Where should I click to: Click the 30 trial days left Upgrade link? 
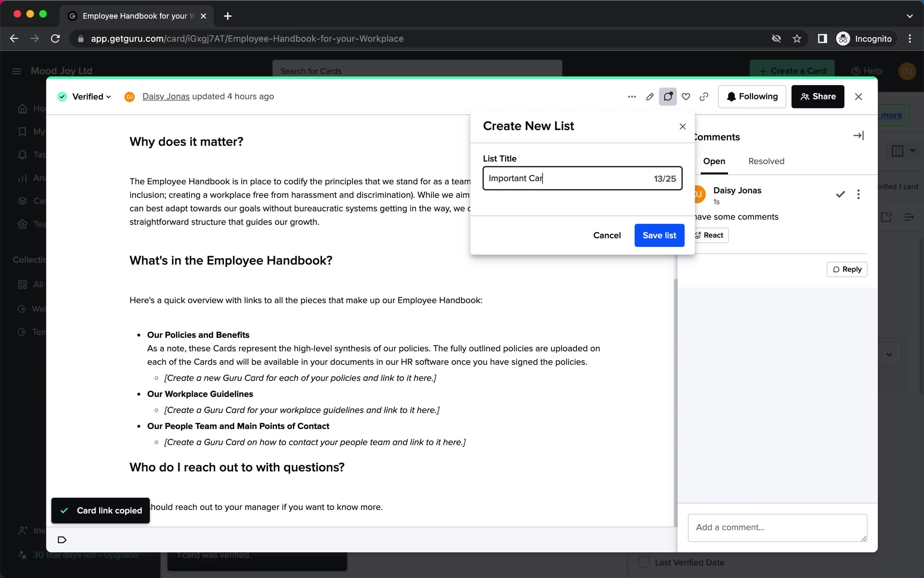[86, 555]
